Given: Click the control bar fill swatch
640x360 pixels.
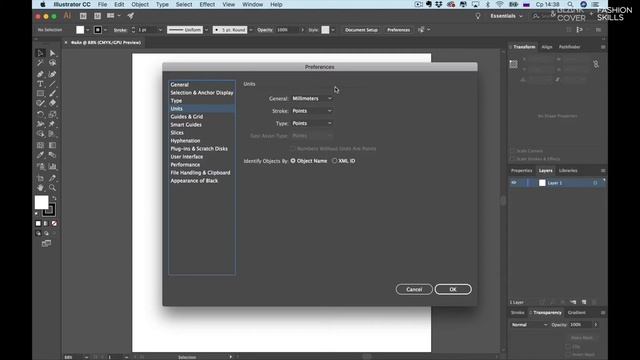Looking at the screenshot, I should coord(80,30).
